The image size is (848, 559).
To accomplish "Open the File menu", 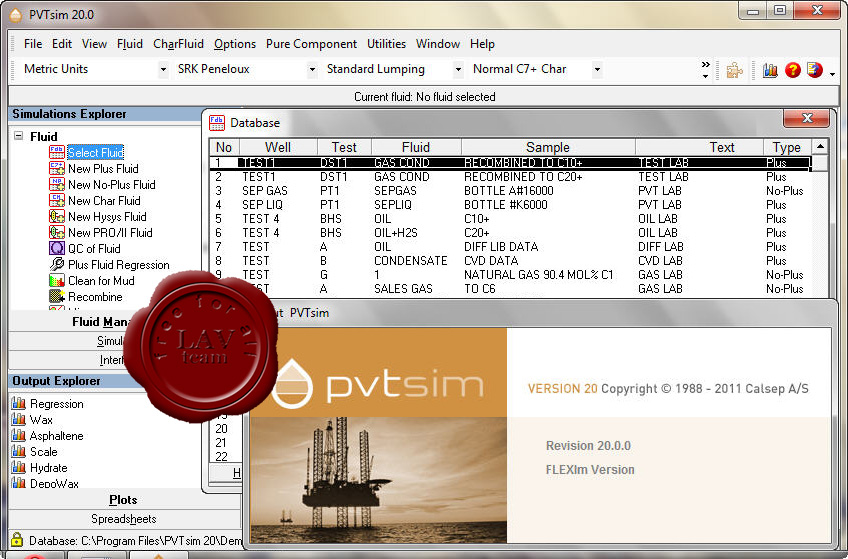I will pyautogui.click(x=33, y=44).
